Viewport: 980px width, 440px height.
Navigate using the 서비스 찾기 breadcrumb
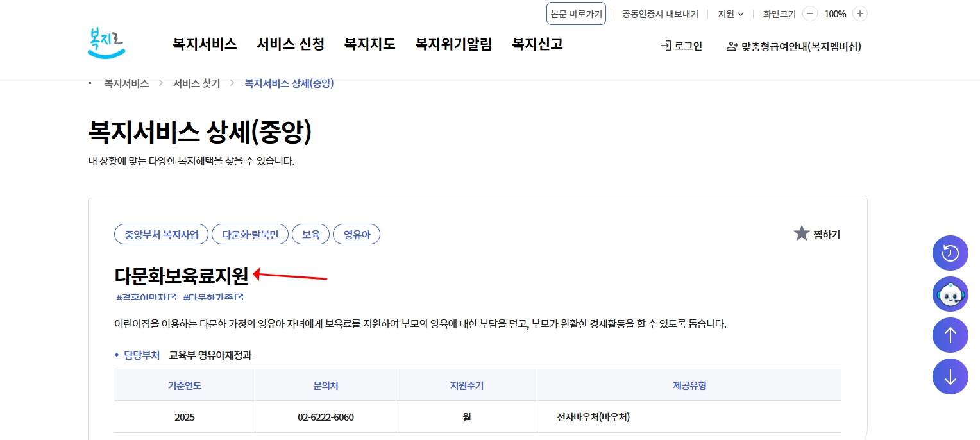point(197,83)
